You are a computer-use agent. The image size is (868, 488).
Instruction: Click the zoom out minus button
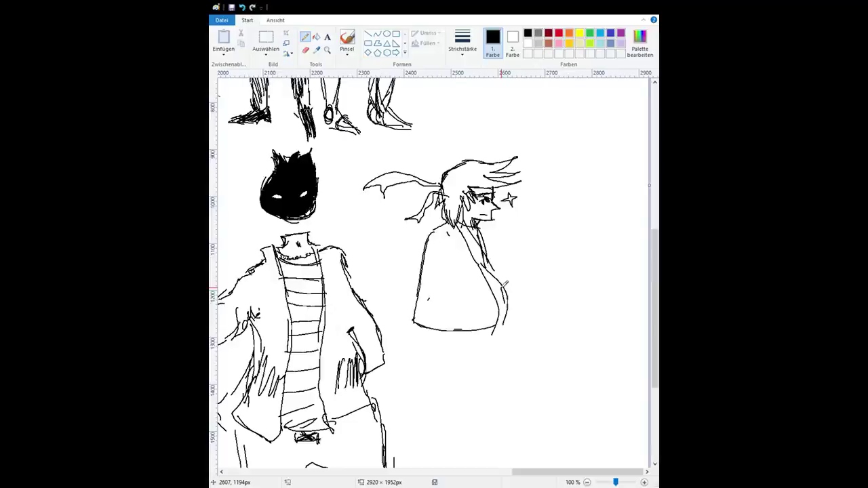tap(587, 482)
